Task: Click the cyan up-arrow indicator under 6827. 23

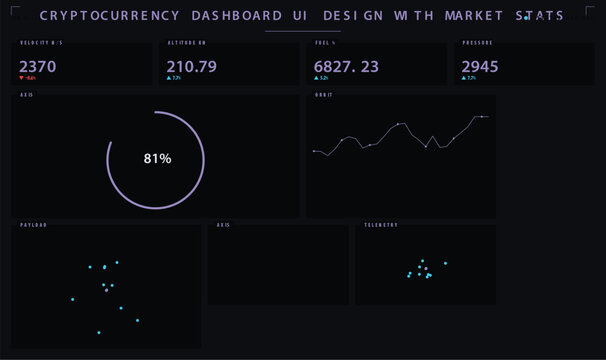Action: (317, 78)
